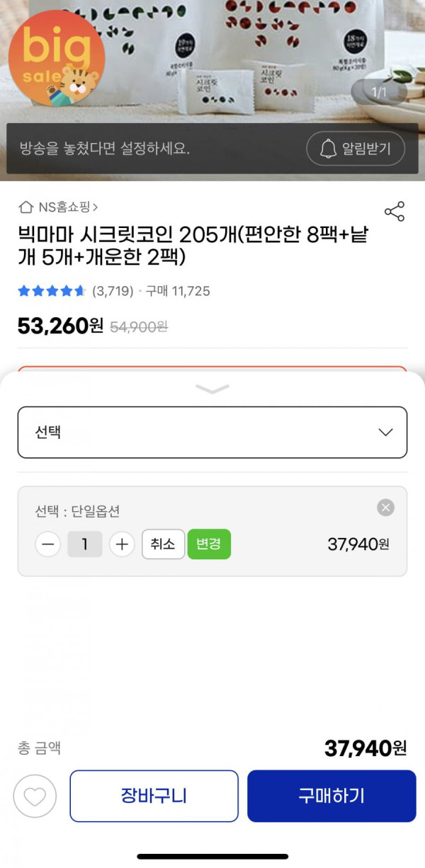Tap the home icon next to NS홈쇼핑

[26, 207]
